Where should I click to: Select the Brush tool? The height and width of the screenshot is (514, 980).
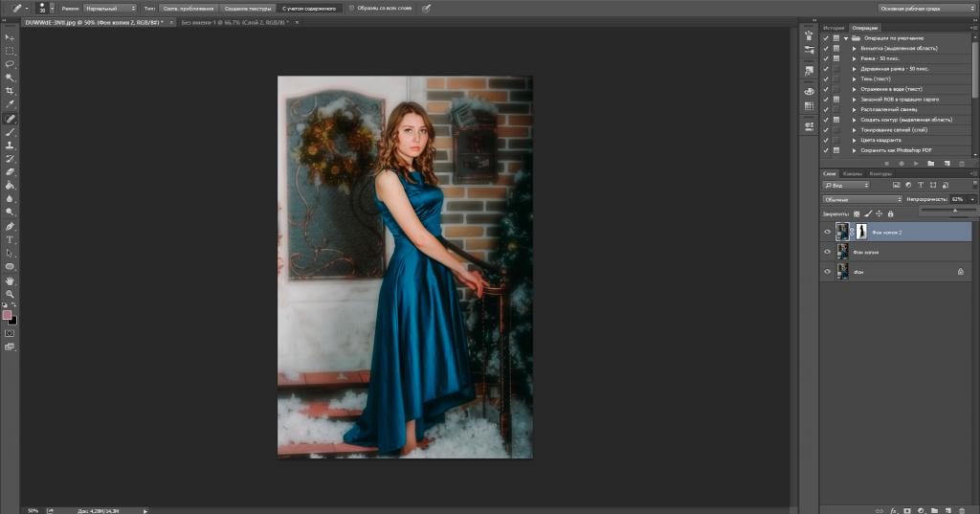tap(10, 132)
